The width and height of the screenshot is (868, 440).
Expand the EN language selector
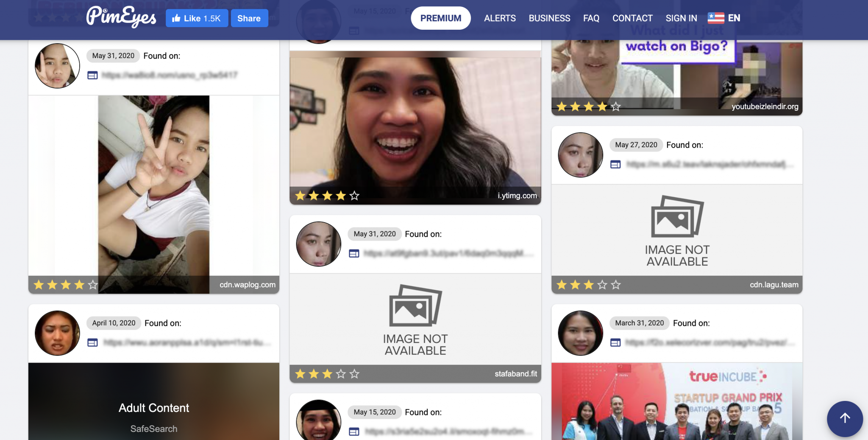pos(734,18)
